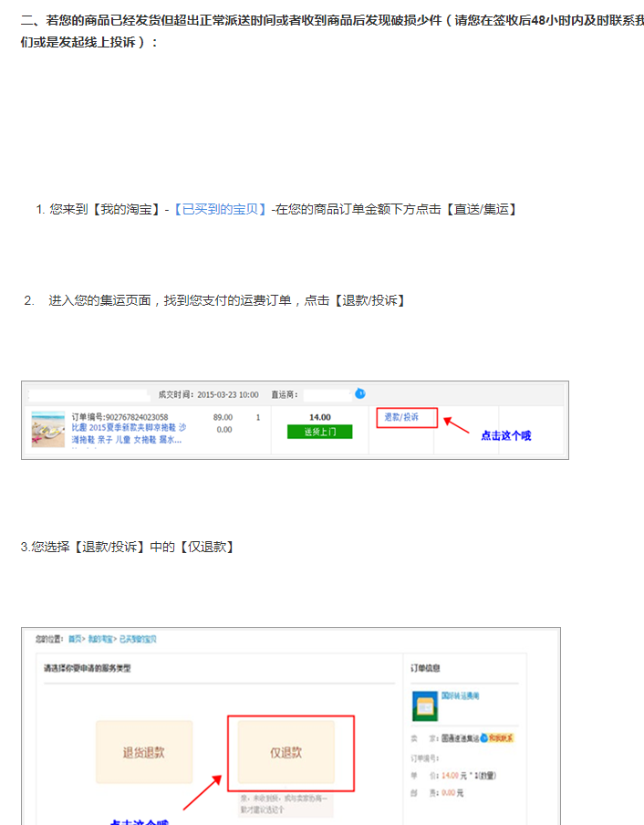Click 已买到的宝贝 in the breadcrumb
The image size is (644, 825).
(138, 639)
